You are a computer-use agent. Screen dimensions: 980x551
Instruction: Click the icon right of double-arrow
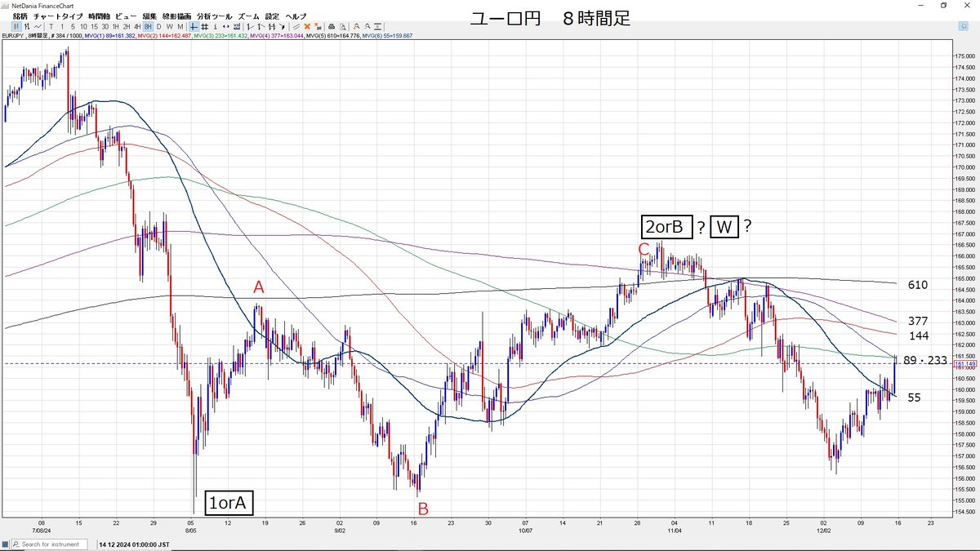(237, 27)
